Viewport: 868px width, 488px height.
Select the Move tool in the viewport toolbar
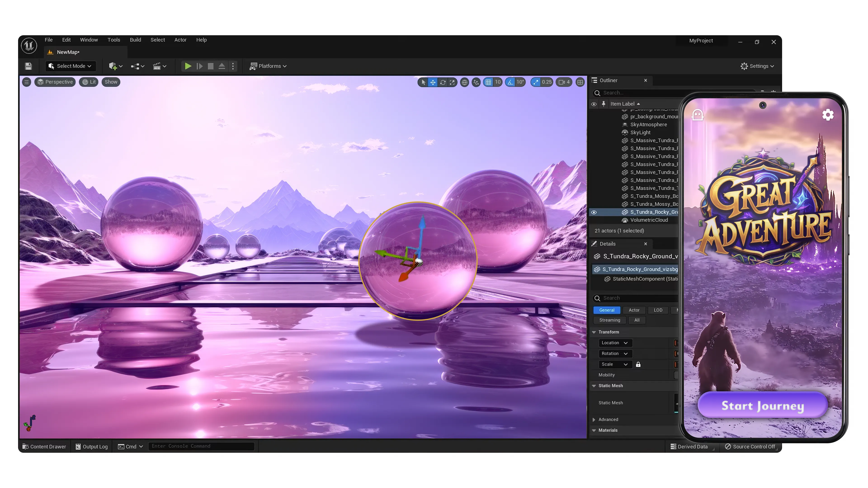433,82
